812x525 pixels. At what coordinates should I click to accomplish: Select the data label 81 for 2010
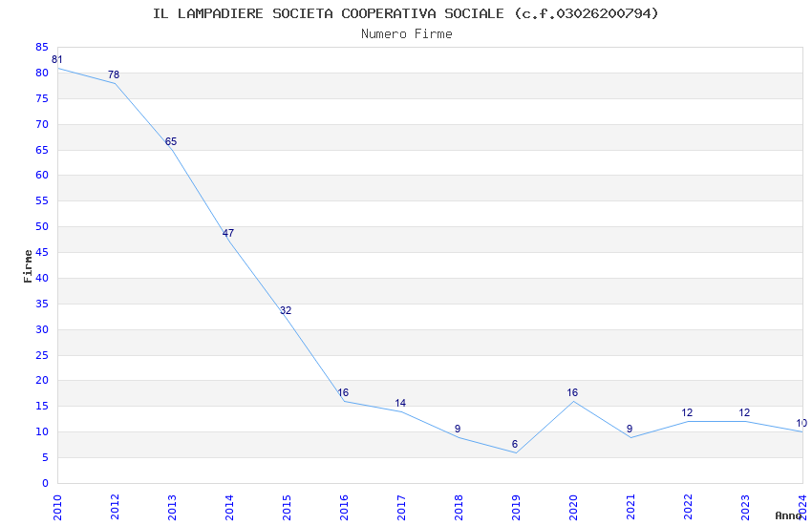coord(57,59)
